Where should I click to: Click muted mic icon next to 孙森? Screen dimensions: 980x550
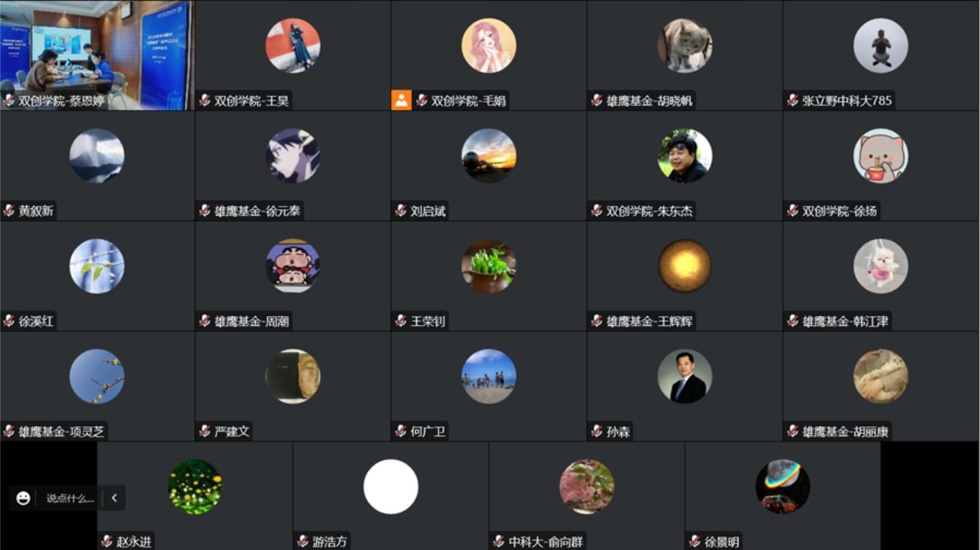pyautogui.click(x=596, y=431)
